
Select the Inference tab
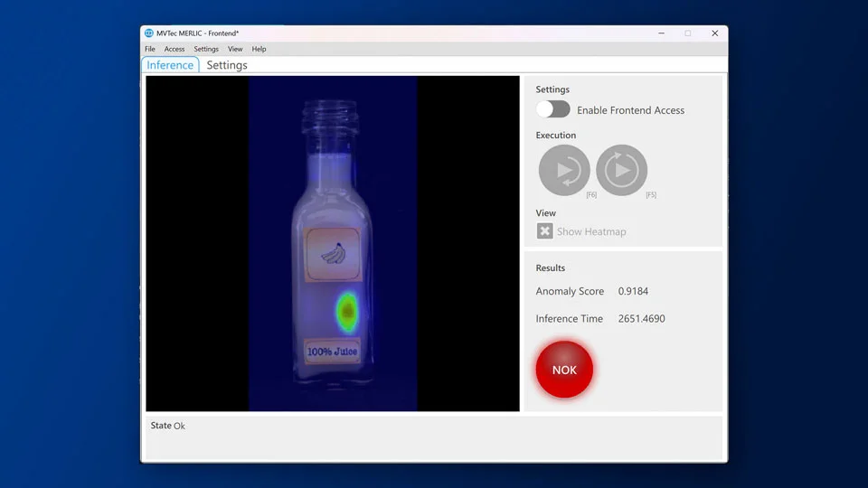[170, 65]
